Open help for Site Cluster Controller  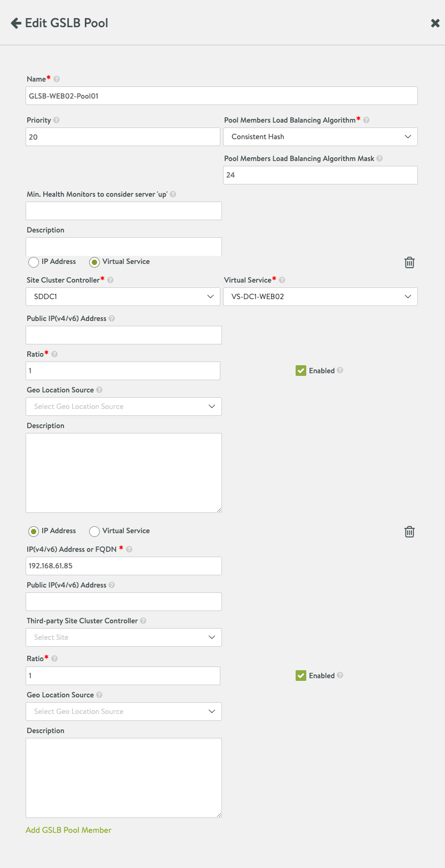click(110, 280)
